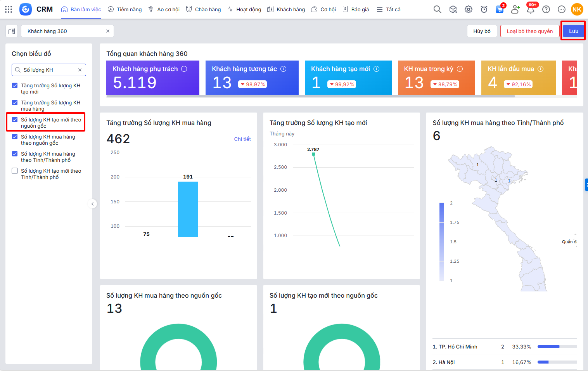Open the settings gear icon
This screenshot has height=371, width=588.
[x=469, y=9]
